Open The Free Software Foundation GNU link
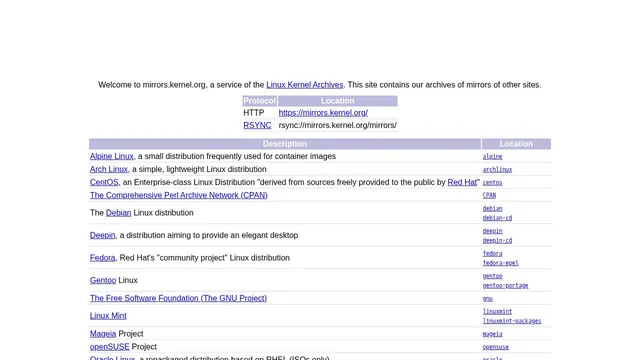The width and height of the screenshot is (640, 360). pyautogui.click(x=178, y=298)
